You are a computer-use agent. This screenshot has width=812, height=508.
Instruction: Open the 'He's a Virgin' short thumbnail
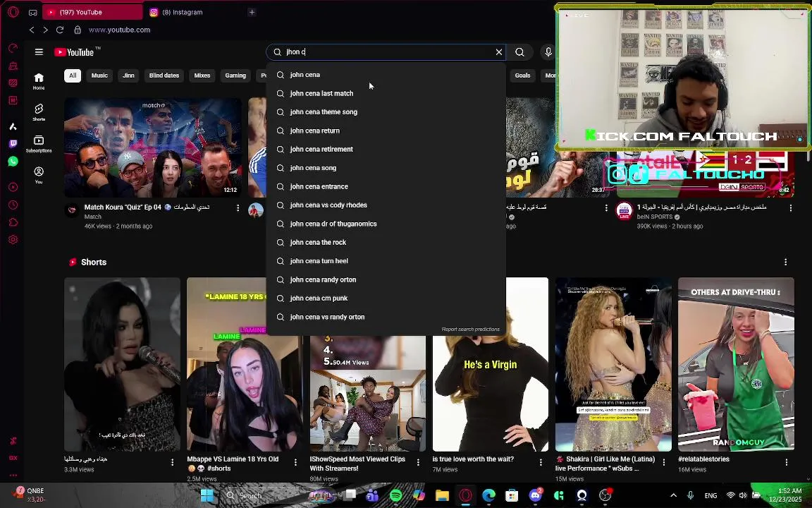491,364
